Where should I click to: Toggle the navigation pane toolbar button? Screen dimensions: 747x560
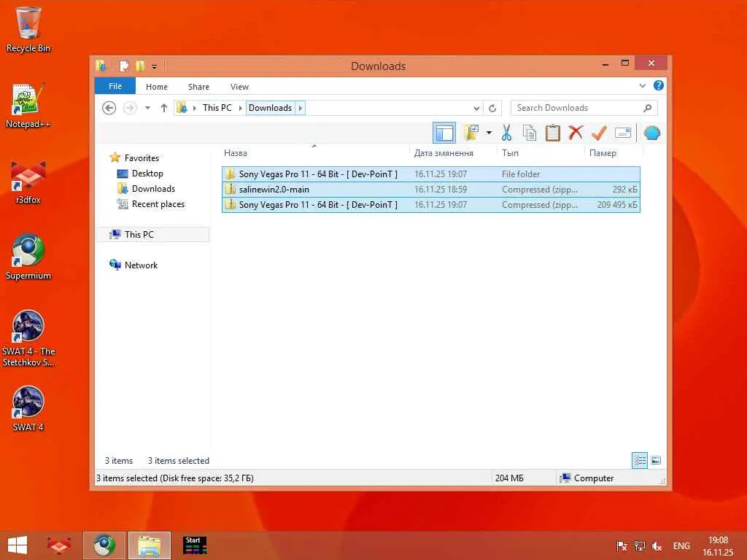(x=444, y=133)
